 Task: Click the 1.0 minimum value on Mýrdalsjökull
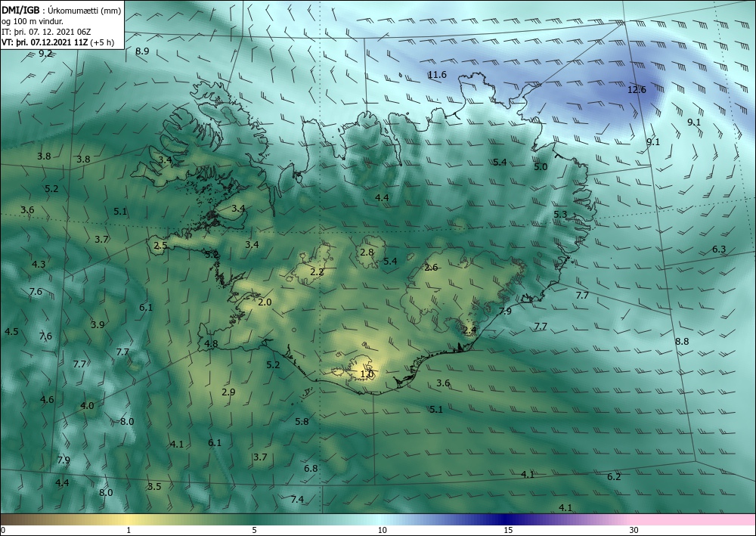point(367,374)
